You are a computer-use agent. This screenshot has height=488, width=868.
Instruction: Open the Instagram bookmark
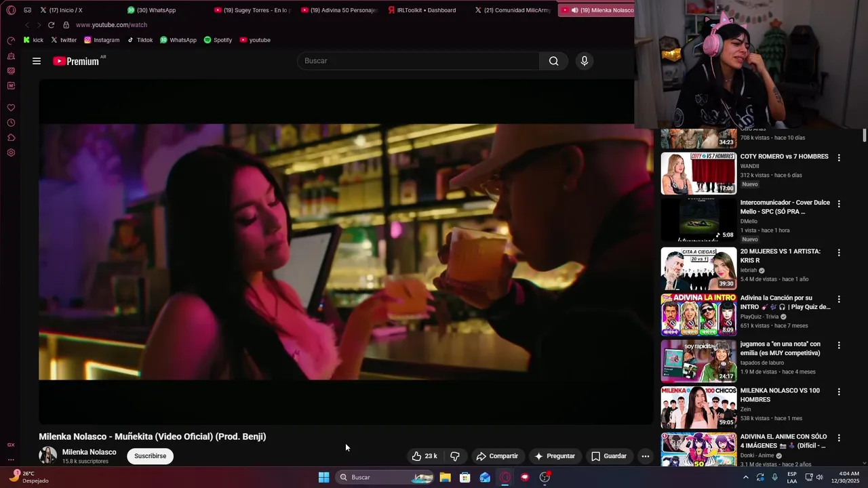(102, 40)
